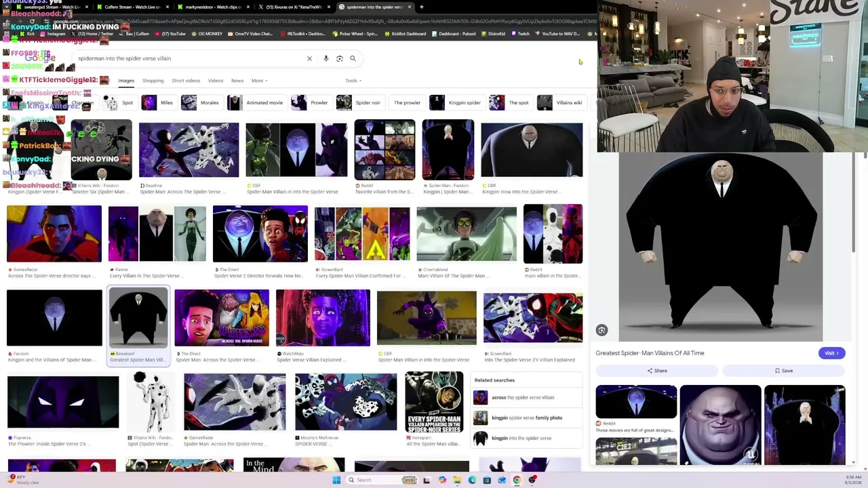The height and width of the screenshot is (488, 868).
Task: Filter by the Morales chip
Action: tap(201, 103)
